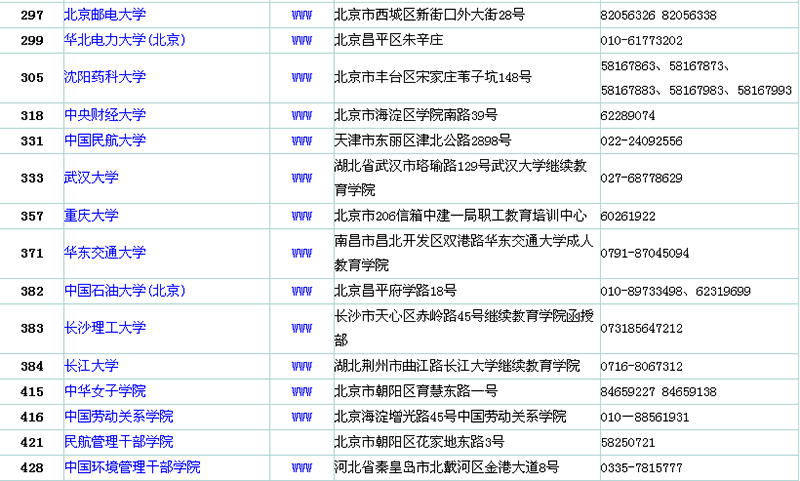Select phone number 022-24092556
The width and height of the screenshot is (800, 481).
coord(641,141)
